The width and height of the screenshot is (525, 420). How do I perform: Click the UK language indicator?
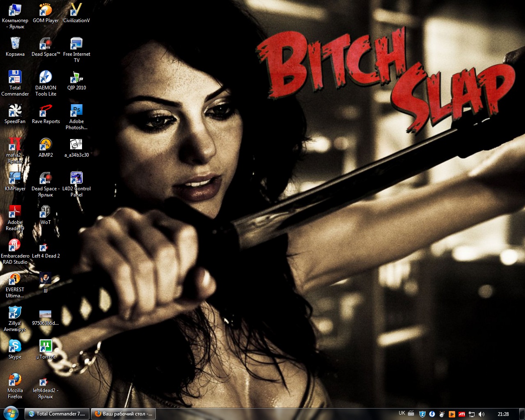402,413
